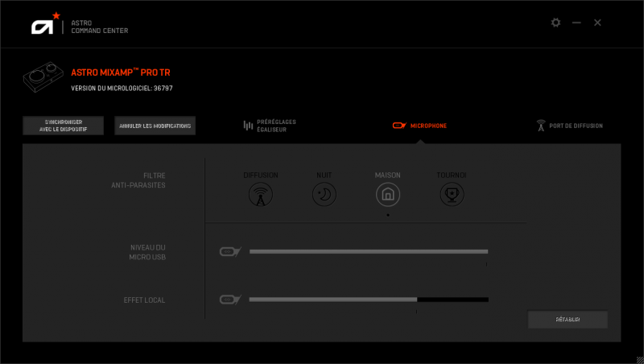Select the Tournoi noise gate preset icon
This screenshot has height=364, width=644.
452,194
